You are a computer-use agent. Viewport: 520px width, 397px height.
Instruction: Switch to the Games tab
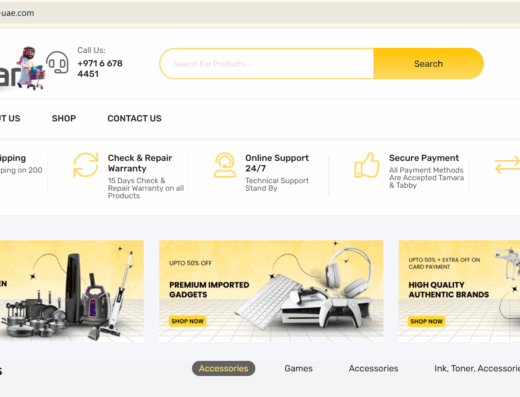[x=298, y=368]
